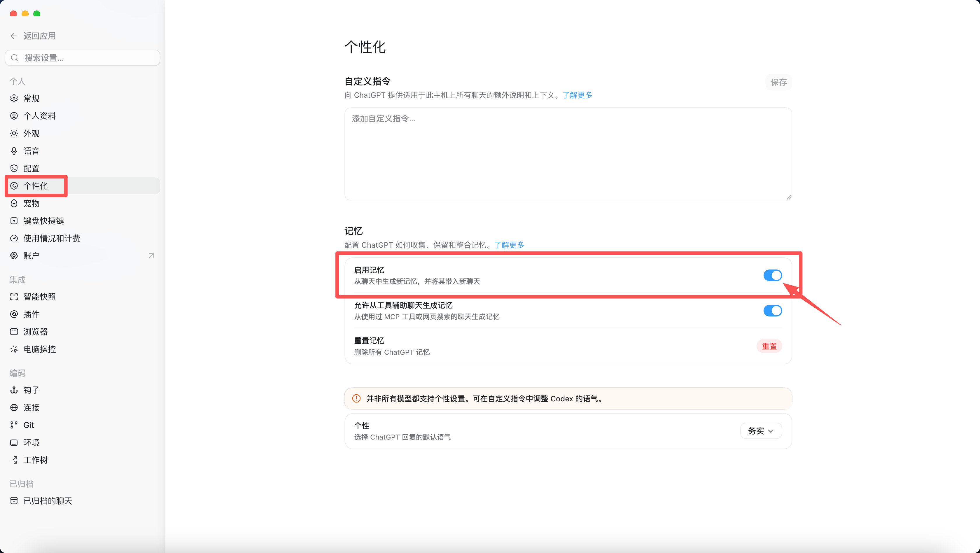This screenshot has width=980, height=553.
Task: Click the warning icon in the Codex notice
Action: (356, 399)
